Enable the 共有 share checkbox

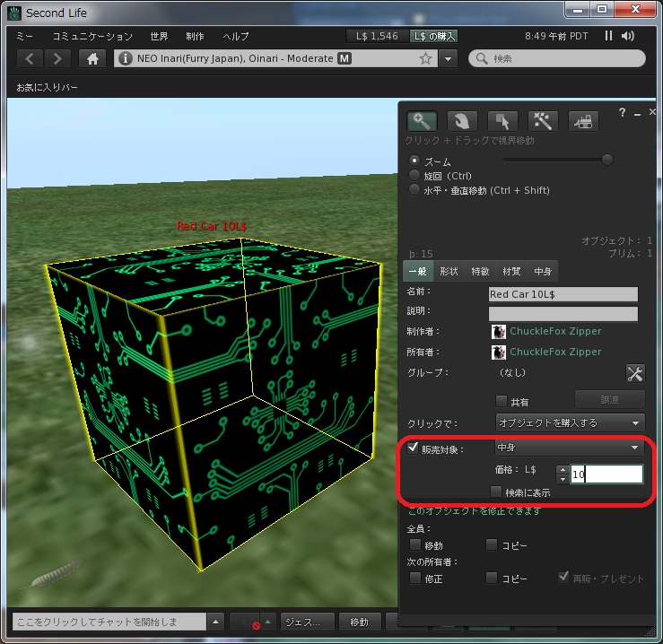click(502, 402)
